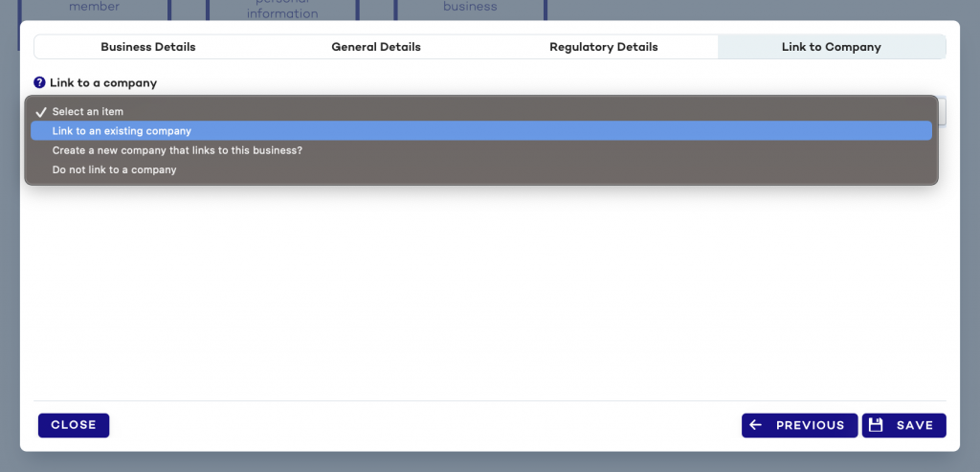Pick 'Link to an existing company'
Viewport: 980px width, 472px height.
click(x=481, y=130)
